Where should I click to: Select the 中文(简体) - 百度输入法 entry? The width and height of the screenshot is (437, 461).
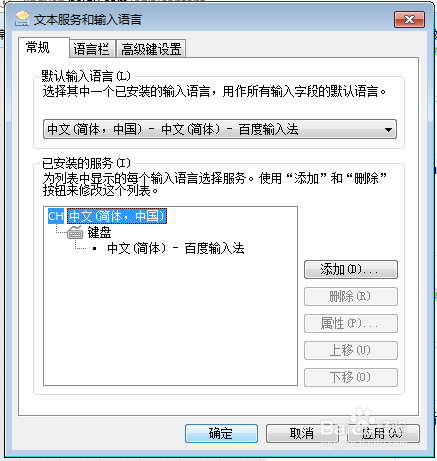(x=176, y=248)
